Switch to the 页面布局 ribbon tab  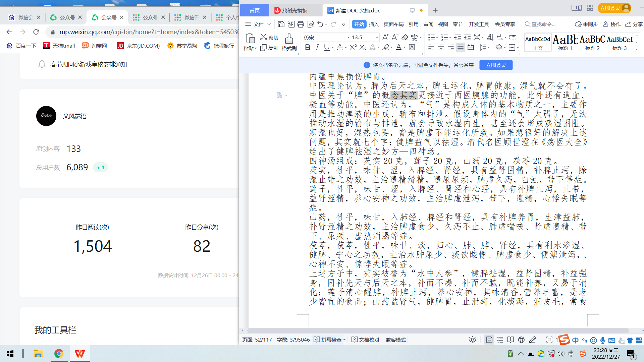click(393, 24)
